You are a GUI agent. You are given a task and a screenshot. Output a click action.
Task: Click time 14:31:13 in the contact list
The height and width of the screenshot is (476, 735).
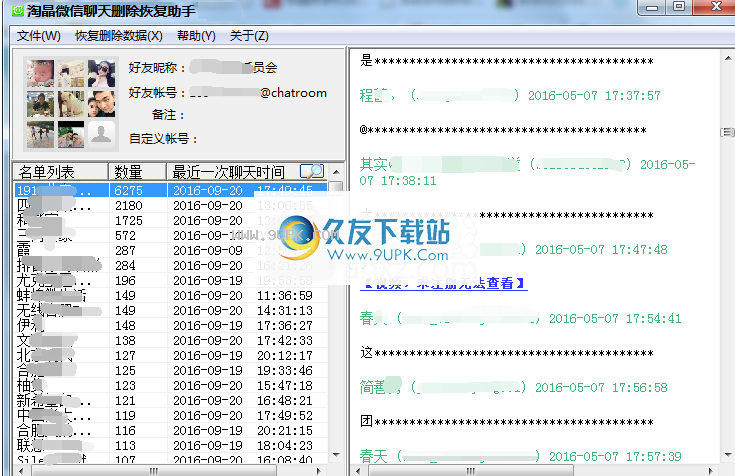pos(285,310)
